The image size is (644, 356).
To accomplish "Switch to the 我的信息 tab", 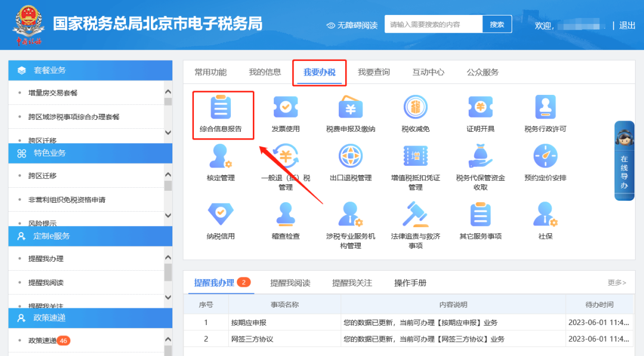I will pos(265,72).
